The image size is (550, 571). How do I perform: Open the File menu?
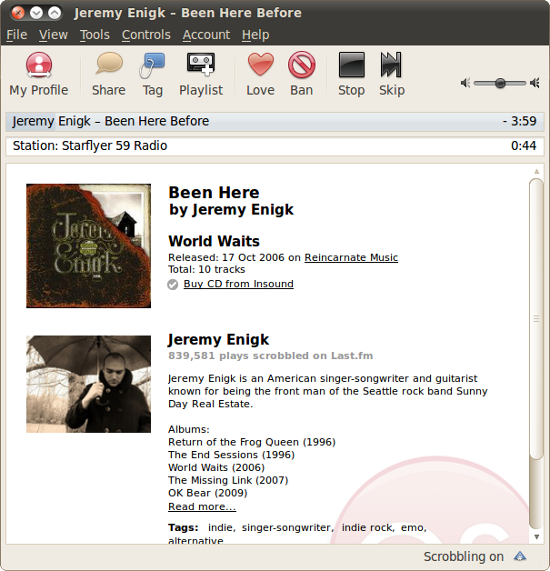coord(17,35)
